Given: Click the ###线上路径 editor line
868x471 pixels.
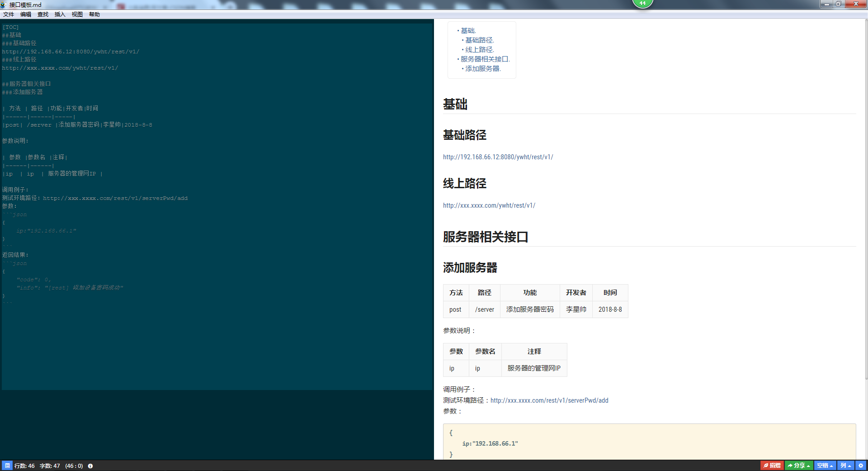Looking at the screenshot, I should [19, 60].
